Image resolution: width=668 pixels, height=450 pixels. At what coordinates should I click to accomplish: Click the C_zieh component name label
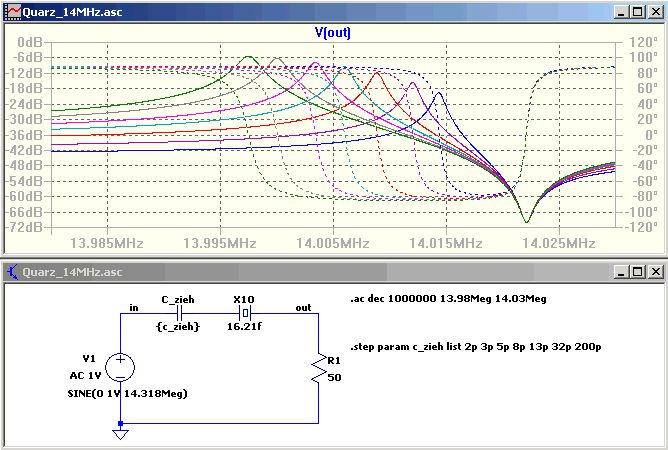click(x=178, y=300)
